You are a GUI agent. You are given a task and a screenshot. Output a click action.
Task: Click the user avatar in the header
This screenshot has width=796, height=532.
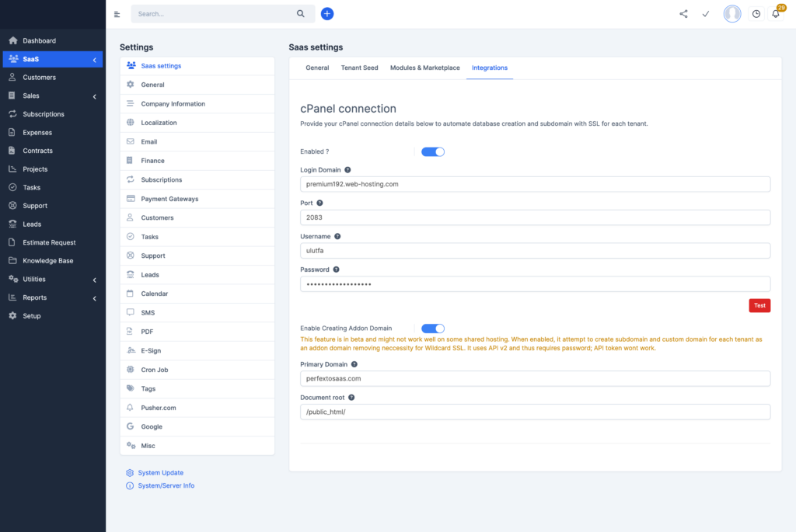[731, 13]
